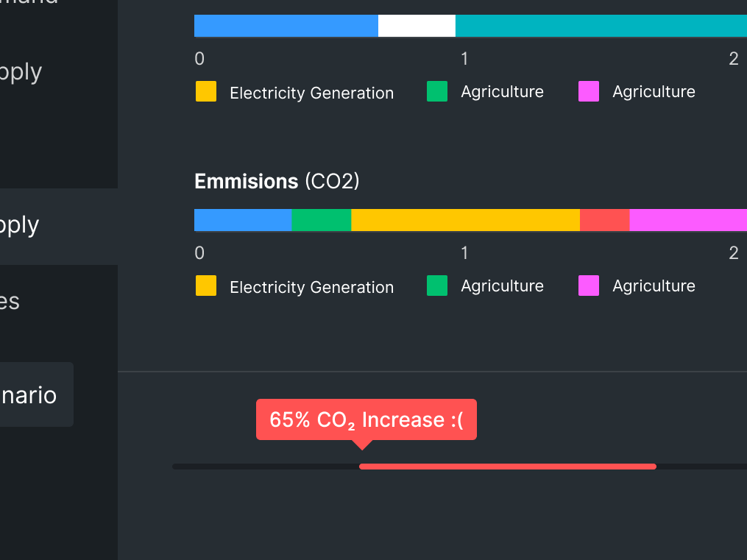
Task: Click the blue segment in the upper bar
Action: [286, 25]
